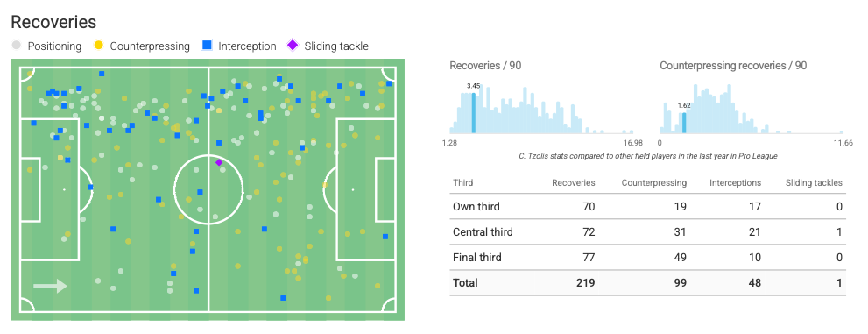Click the attack direction arrow on pitch
Image resolution: width=868 pixels, height=334 pixels.
click(x=50, y=286)
